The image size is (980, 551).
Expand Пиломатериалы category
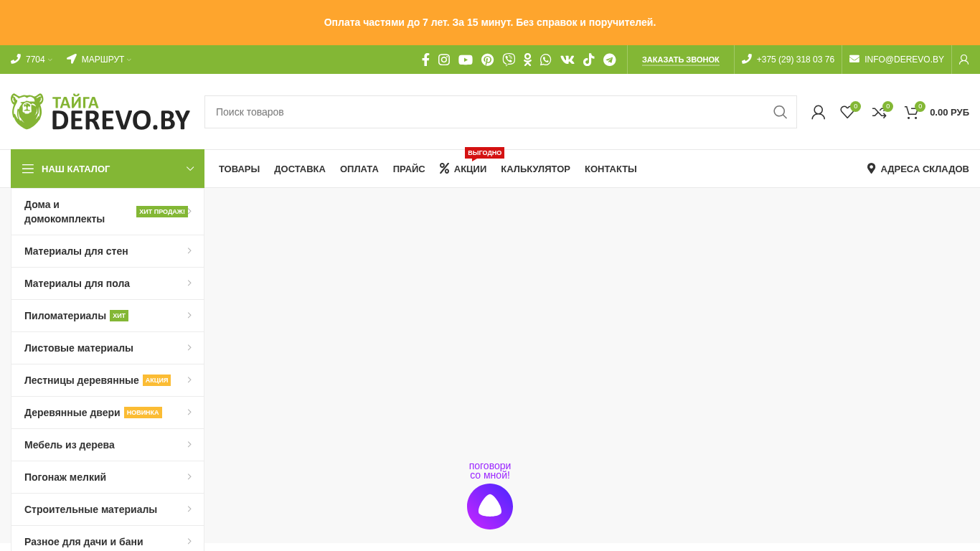(x=108, y=316)
